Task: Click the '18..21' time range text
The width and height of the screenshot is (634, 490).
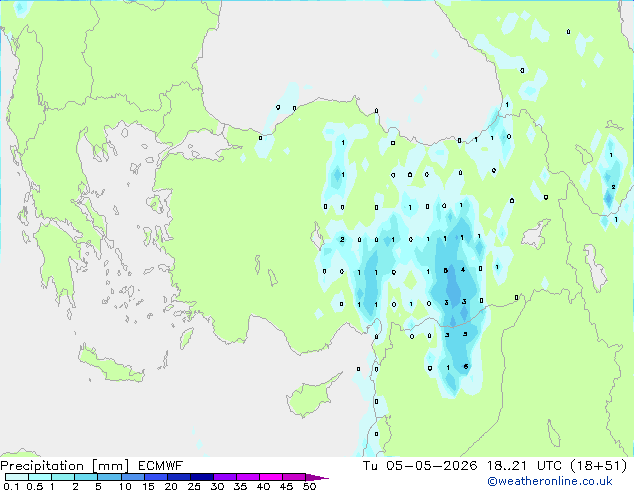Action: click(x=506, y=466)
